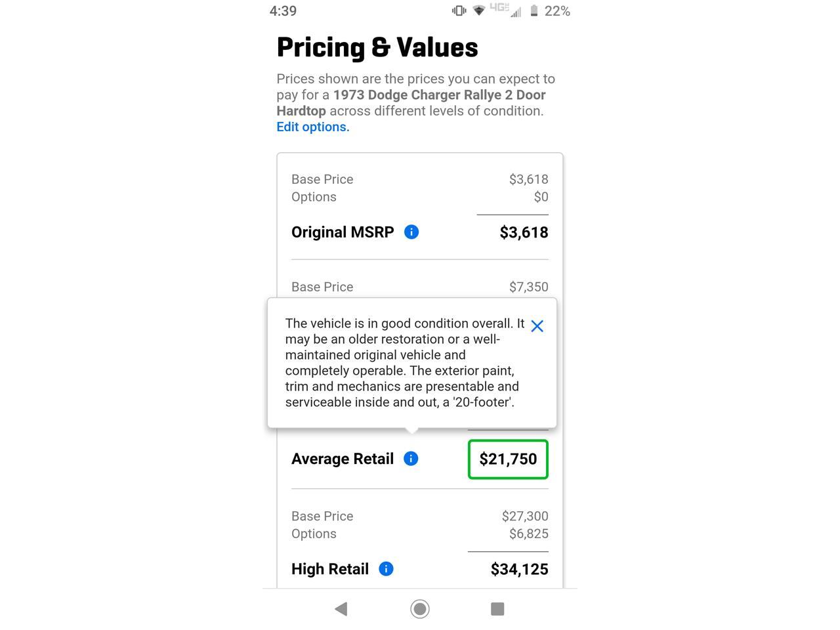Tap the High Retail label

[330, 569]
